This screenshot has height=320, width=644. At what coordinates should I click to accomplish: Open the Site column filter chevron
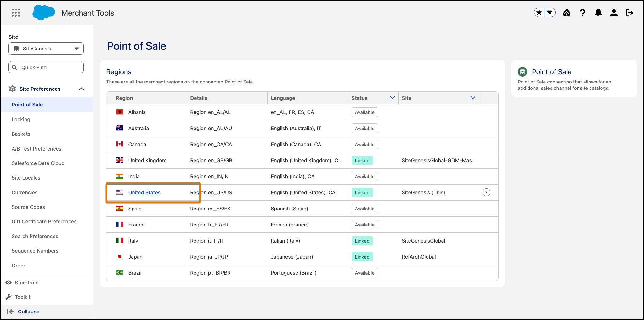tap(473, 98)
